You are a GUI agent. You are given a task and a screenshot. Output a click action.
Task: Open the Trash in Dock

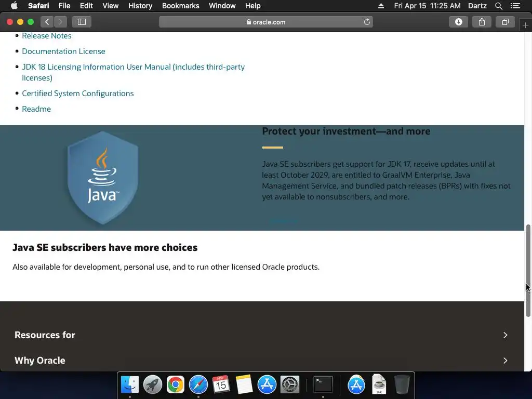tap(402, 384)
